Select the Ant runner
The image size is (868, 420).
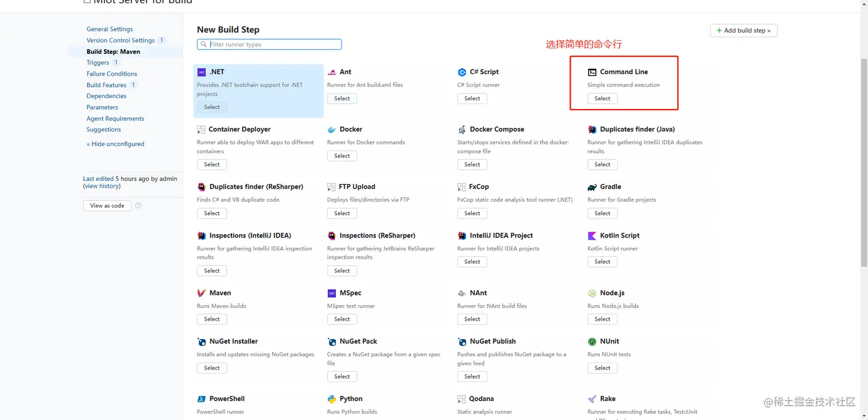pos(342,99)
